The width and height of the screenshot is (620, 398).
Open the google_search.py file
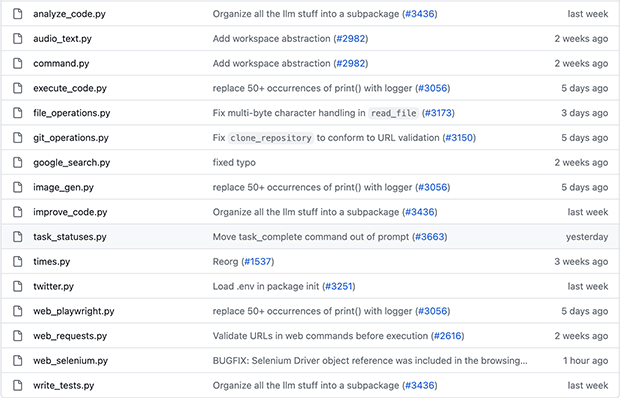click(71, 162)
